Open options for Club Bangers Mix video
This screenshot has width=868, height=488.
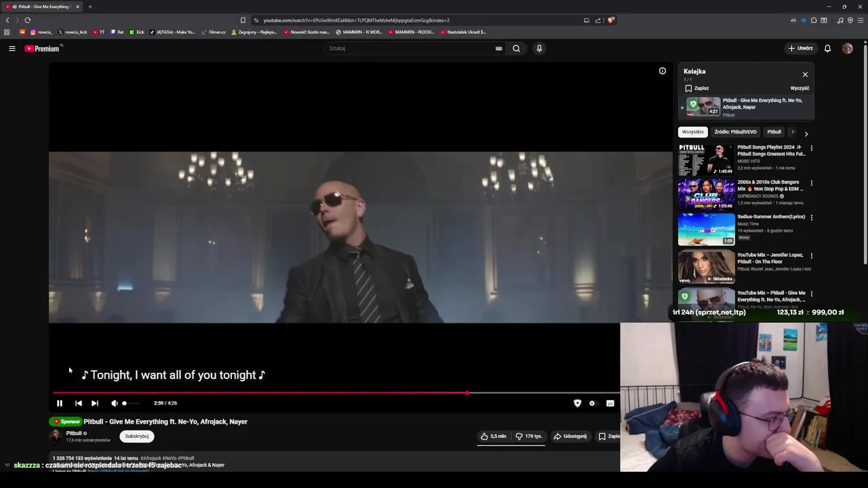click(x=811, y=183)
